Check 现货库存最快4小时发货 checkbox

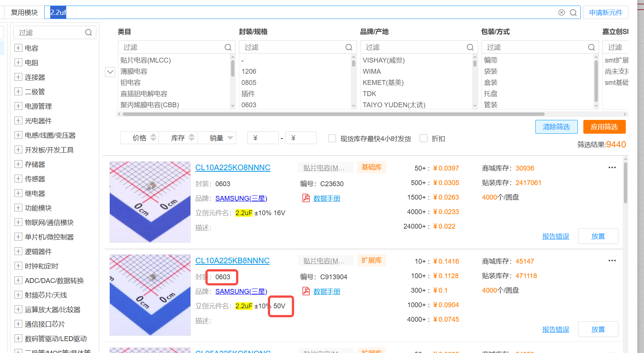(332, 139)
